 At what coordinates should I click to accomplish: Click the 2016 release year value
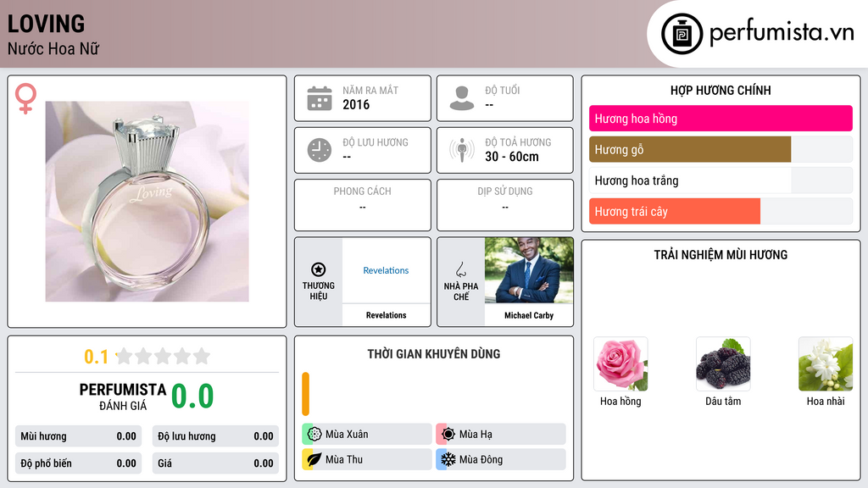tap(356, 104)
